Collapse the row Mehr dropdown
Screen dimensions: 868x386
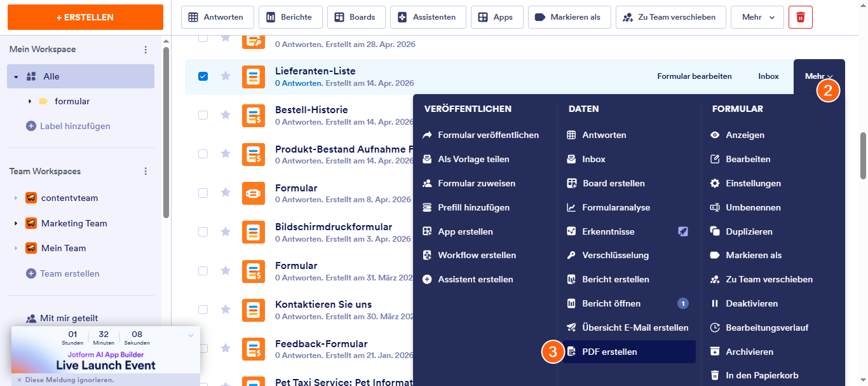point(819,76)
